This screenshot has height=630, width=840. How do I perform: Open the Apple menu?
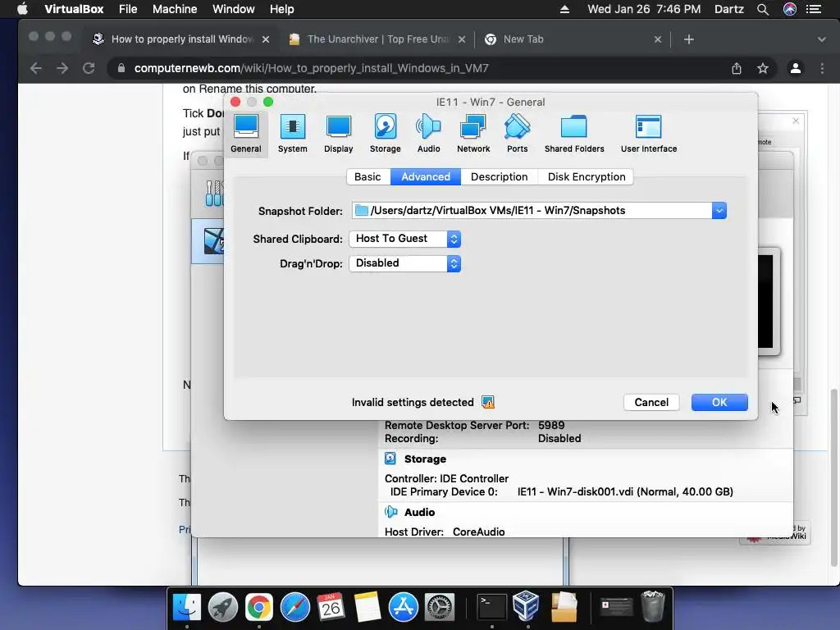[22, 9]
